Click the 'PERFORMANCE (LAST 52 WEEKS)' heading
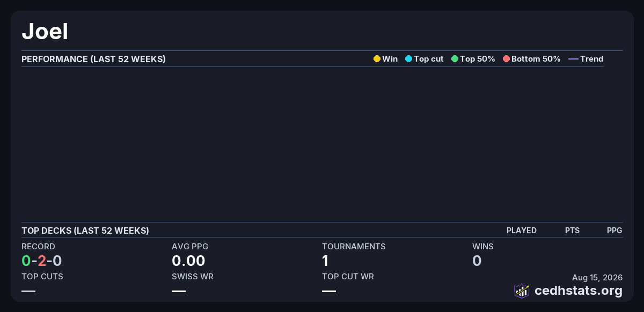 coord(93,59)
